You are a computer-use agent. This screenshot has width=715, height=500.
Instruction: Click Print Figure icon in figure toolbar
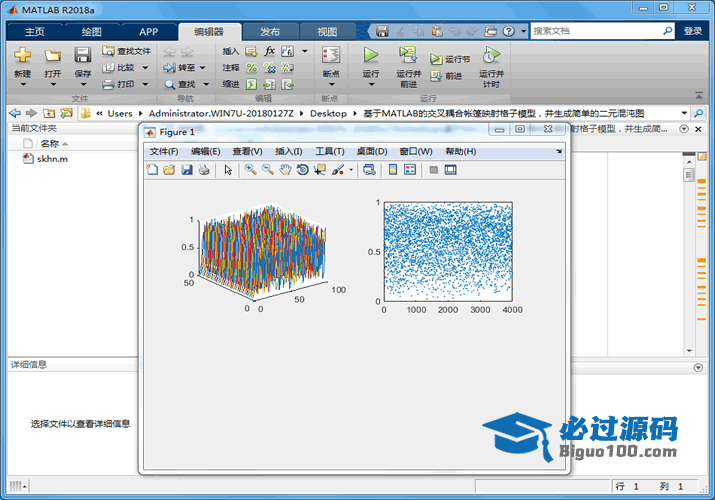pyautogui.click(x=204, y=170)
